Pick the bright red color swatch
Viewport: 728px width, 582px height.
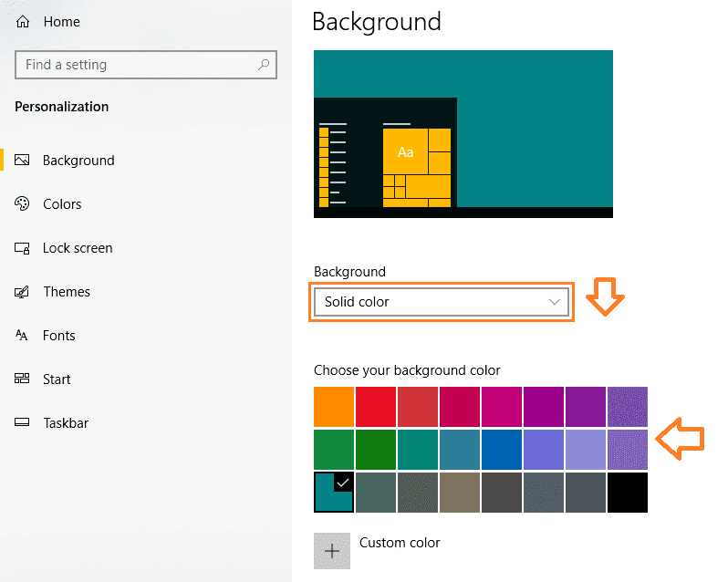376,407
